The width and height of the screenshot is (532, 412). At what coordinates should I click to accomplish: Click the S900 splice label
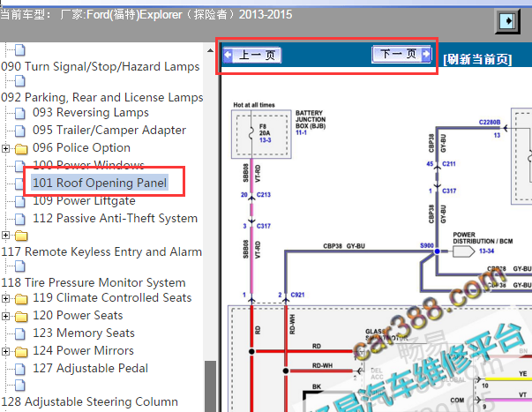pyautogui.click(x=426, y=245)
